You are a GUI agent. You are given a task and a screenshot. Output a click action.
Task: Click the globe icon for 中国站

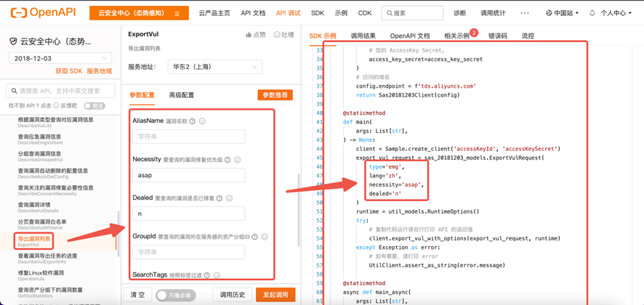pyautogui.click(x=549, y=13)
